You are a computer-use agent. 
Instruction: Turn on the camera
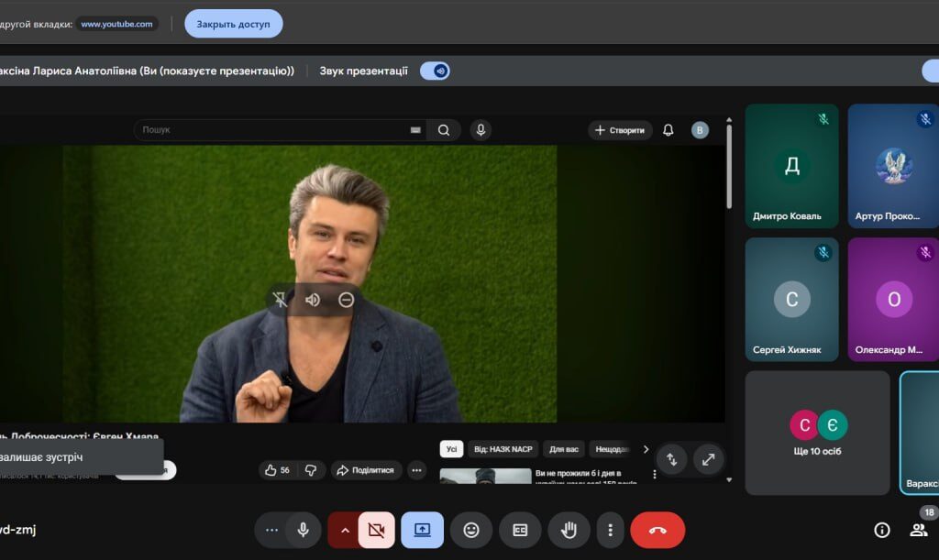[x=375, y=530]
